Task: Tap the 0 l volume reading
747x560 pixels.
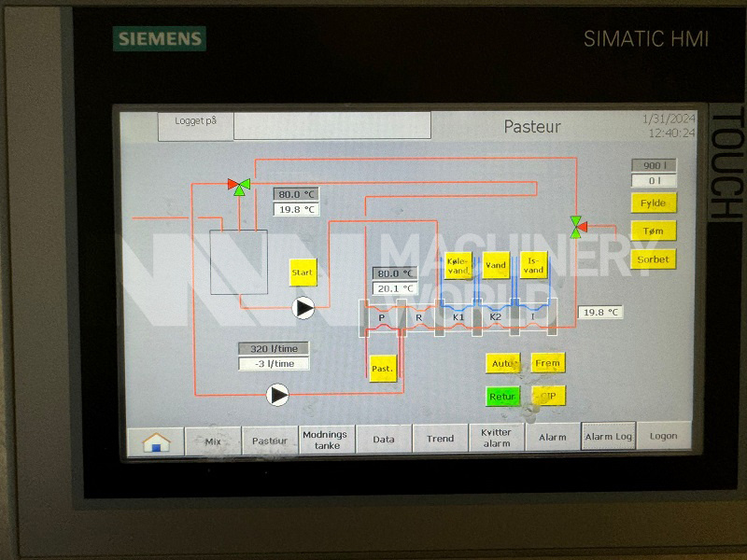Action: tap(654, 180)
